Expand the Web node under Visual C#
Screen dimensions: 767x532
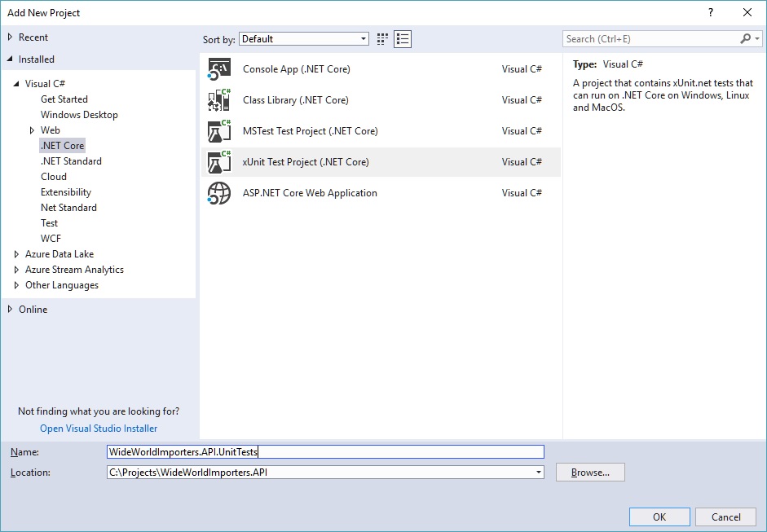[x=32, y=130]
